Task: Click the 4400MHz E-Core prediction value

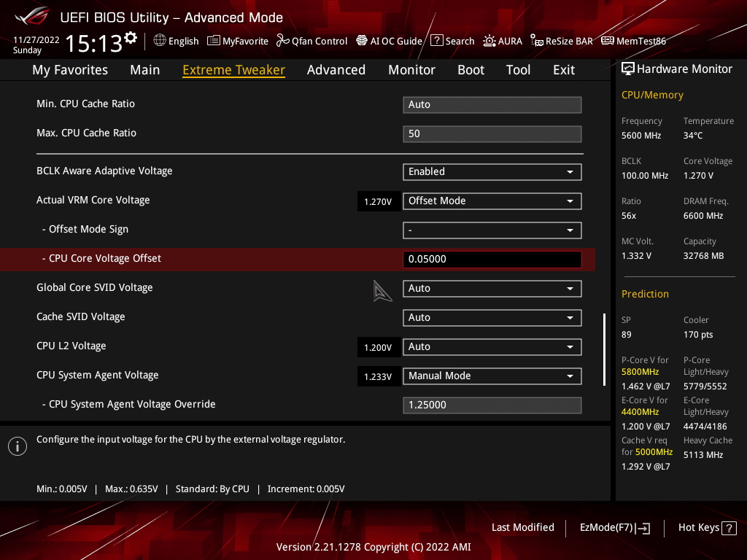Action: point(640,412)
